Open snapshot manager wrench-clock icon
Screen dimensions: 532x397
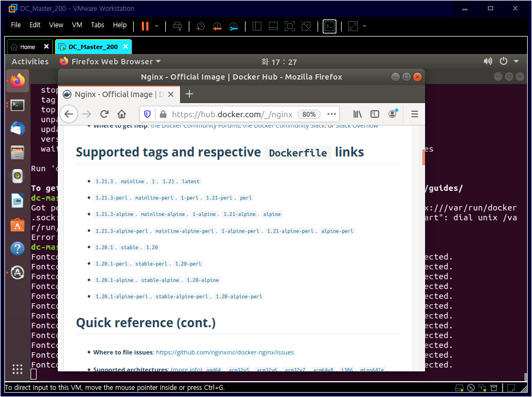pos(234,26)
